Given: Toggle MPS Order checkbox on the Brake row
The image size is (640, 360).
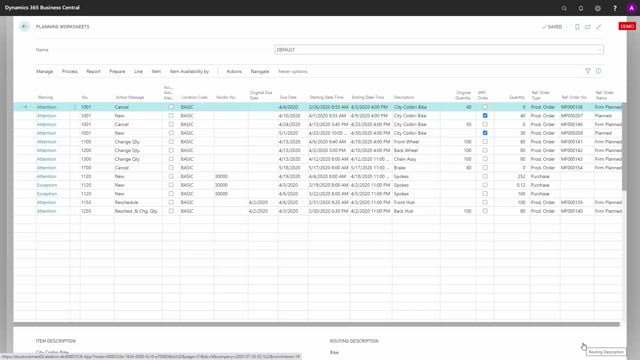Looking at the screenshot, I should point(485,168).
